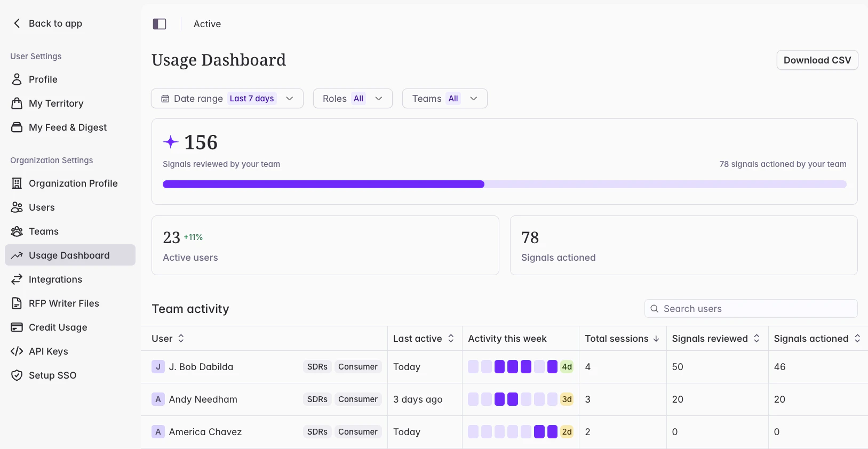Sort by Total sessions descending arrow

656,339
